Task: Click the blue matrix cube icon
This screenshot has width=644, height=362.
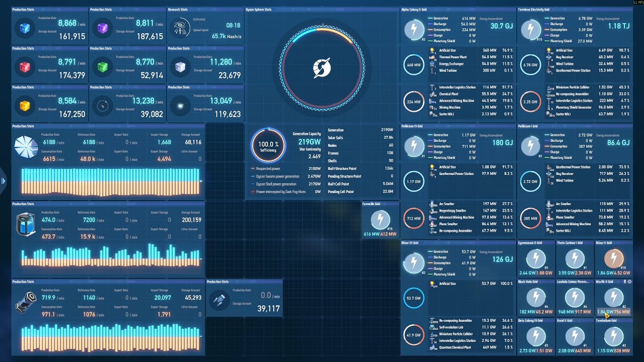Action: [24, 29]
